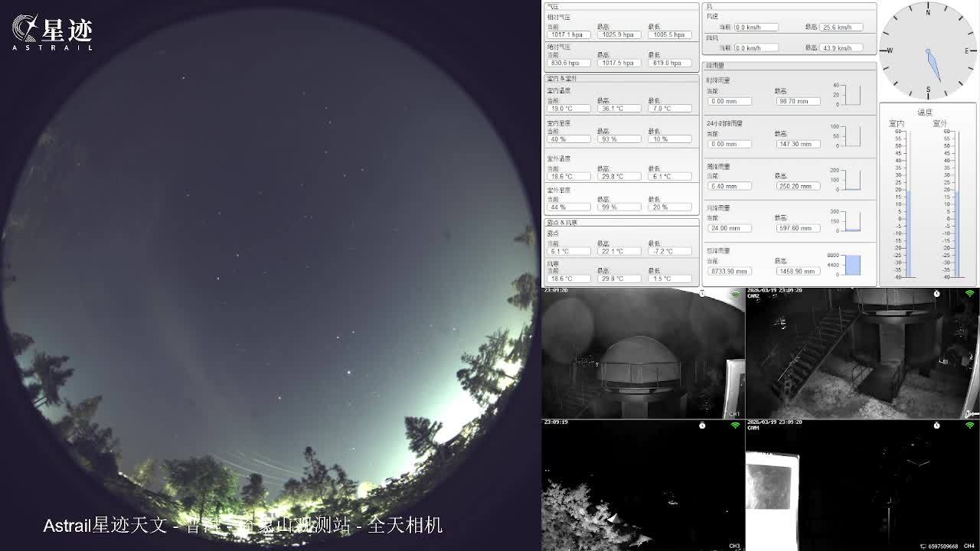Click the timer icon on CH1 feed

pyautogui.click(x=702, y=294)
